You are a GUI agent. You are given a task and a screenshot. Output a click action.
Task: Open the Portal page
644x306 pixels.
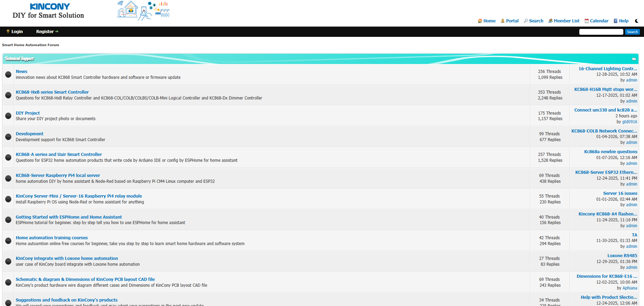coord(512,21)
